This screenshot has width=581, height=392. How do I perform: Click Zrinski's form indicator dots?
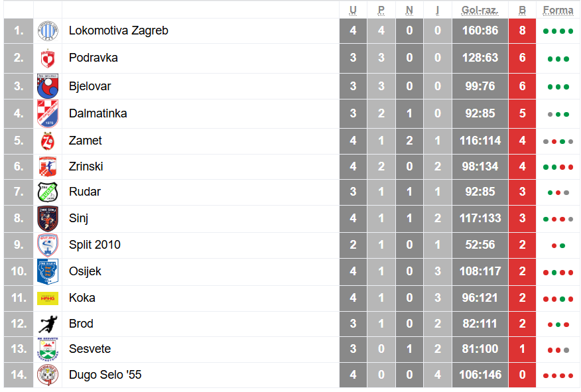pyautogui.click(x=558, y=167)
